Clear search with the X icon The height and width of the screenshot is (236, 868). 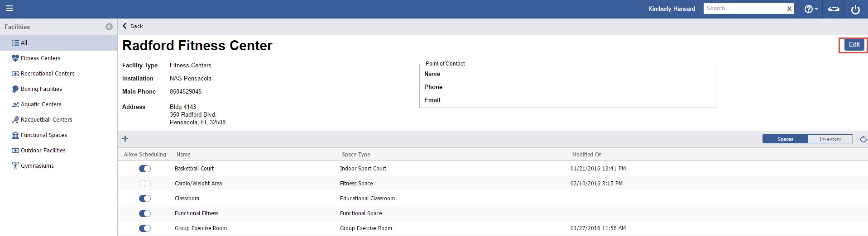point(789,9)
